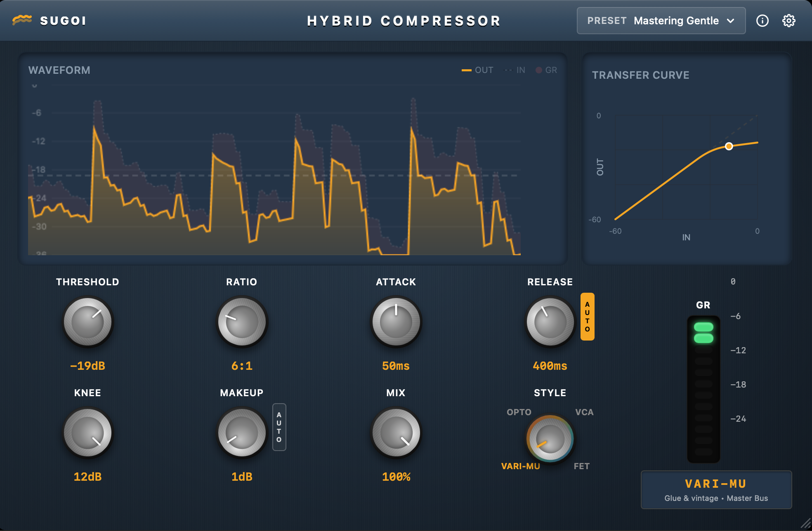Image resolution: width=812 pixels, height=531 pixels.
Task: Click the Attack knob
Action: coord(396,322)
